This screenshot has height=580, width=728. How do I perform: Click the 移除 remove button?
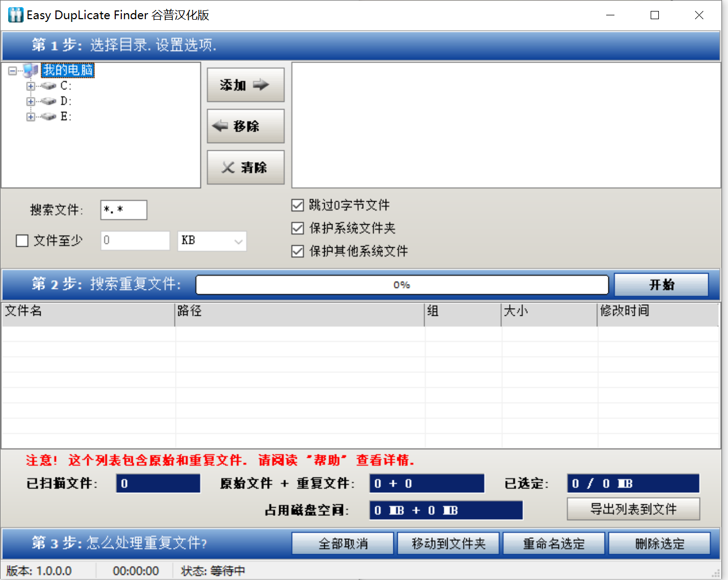pyautogui.click(x=245, y=126)
